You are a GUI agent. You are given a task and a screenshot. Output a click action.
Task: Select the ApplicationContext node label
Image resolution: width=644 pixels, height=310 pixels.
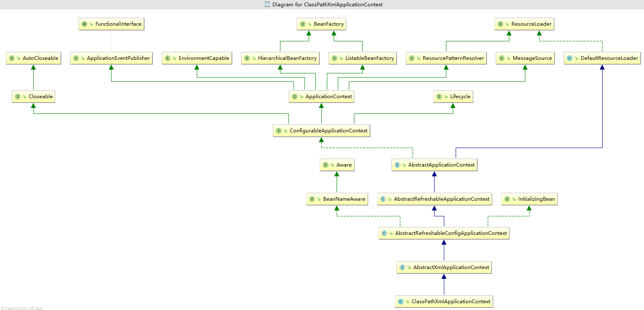[x=329, y=97]
